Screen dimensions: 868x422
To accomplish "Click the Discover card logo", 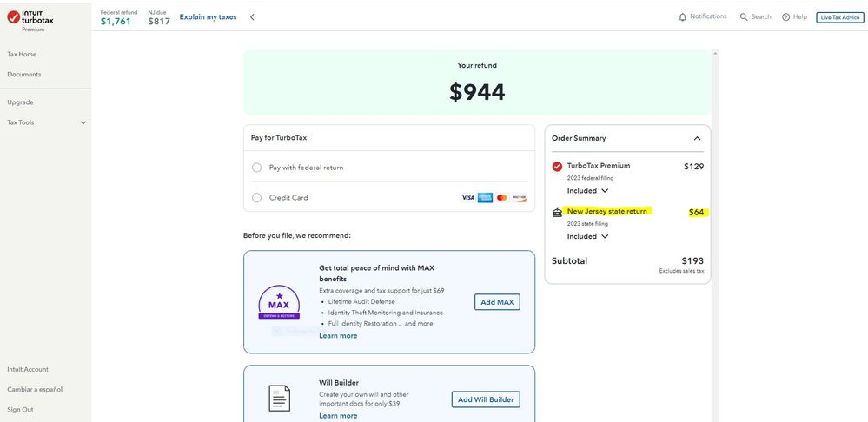I will click(x=519, y=197).
